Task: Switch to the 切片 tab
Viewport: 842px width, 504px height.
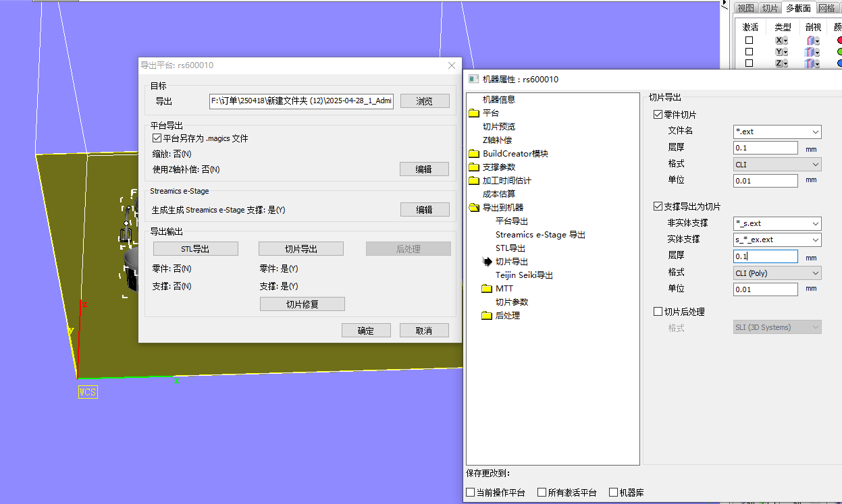Action: tap(770, 8)
